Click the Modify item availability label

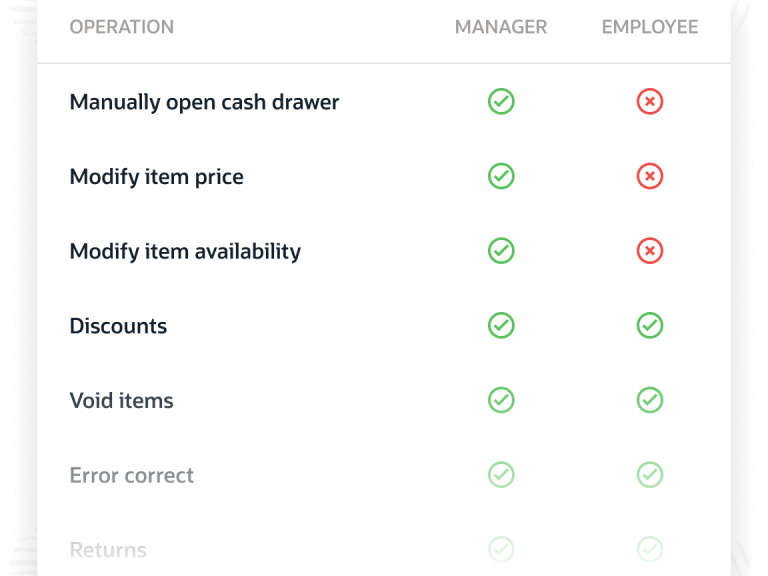(185, 251)
